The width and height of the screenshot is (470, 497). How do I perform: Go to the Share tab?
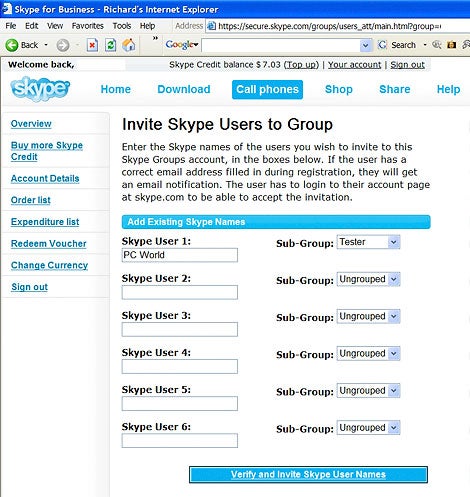point(395,89)
